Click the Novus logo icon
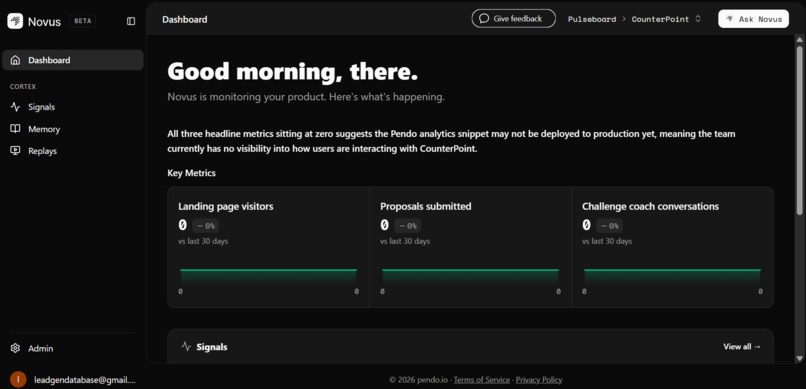 point(15,21)
